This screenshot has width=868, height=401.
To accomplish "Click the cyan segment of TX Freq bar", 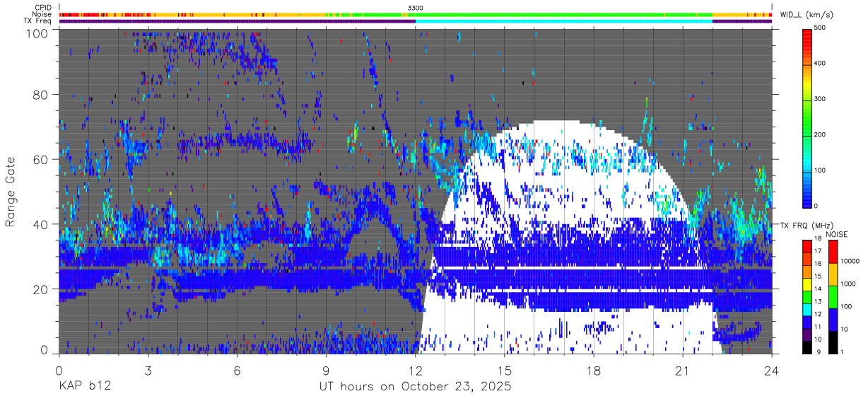I will point(564,21).
